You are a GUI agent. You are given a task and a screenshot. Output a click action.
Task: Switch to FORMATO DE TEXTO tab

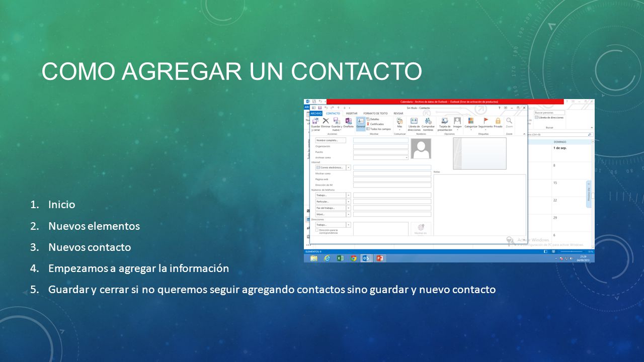[x=375, y=114]
